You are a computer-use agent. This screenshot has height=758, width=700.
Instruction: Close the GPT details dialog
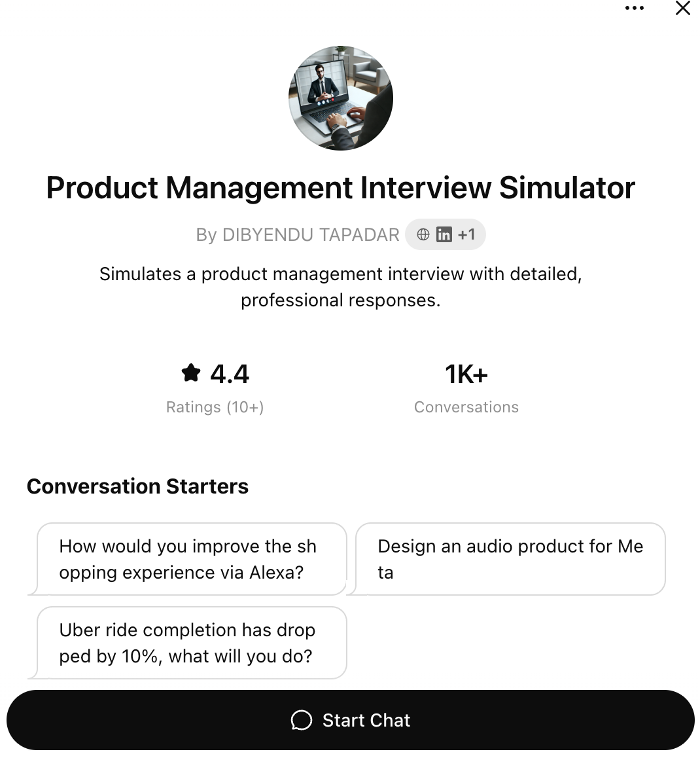coord(682,9)
